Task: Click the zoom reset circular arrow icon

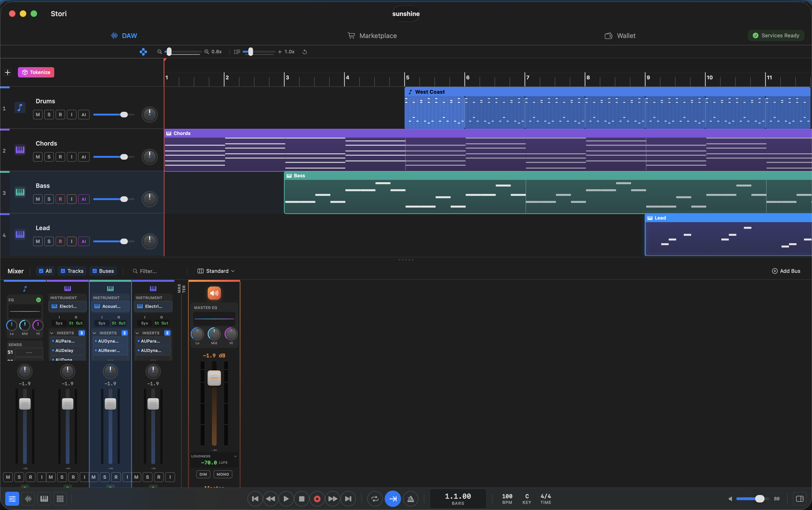Action: [x=304, y=52]
